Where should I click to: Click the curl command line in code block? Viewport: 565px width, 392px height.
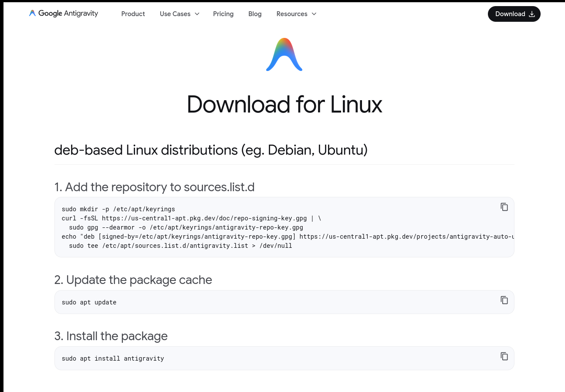point(191,218)
